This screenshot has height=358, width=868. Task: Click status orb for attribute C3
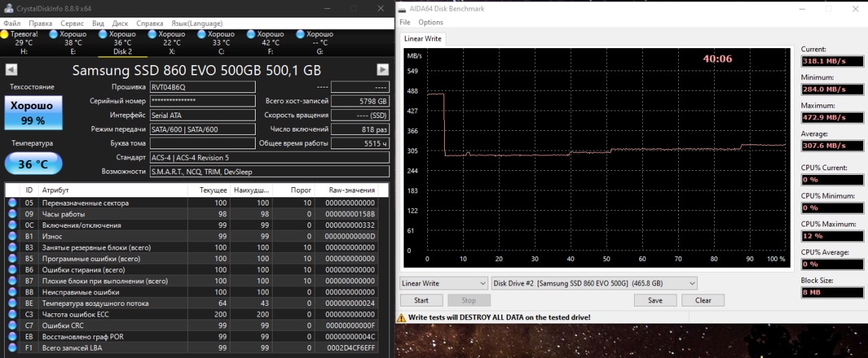coord(12,314)
